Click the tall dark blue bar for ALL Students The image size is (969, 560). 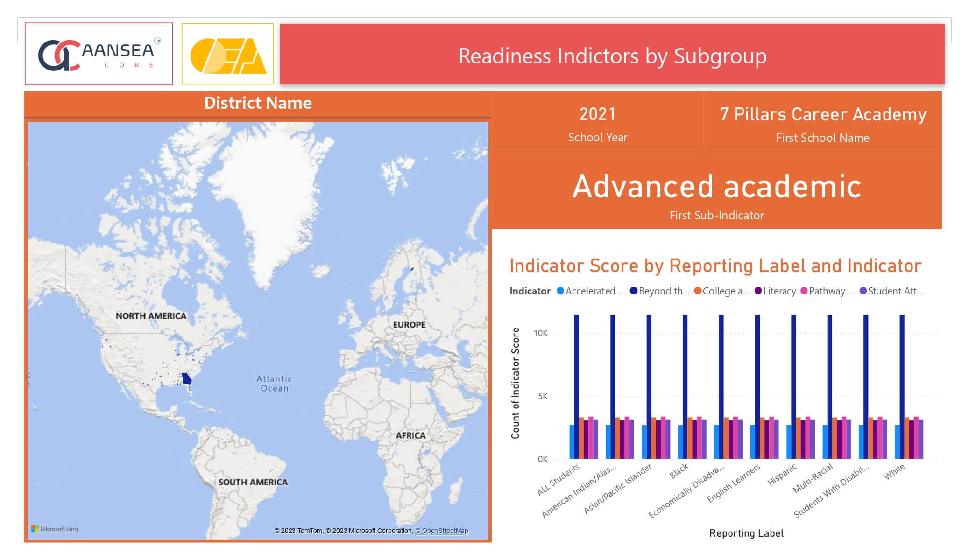577,386
